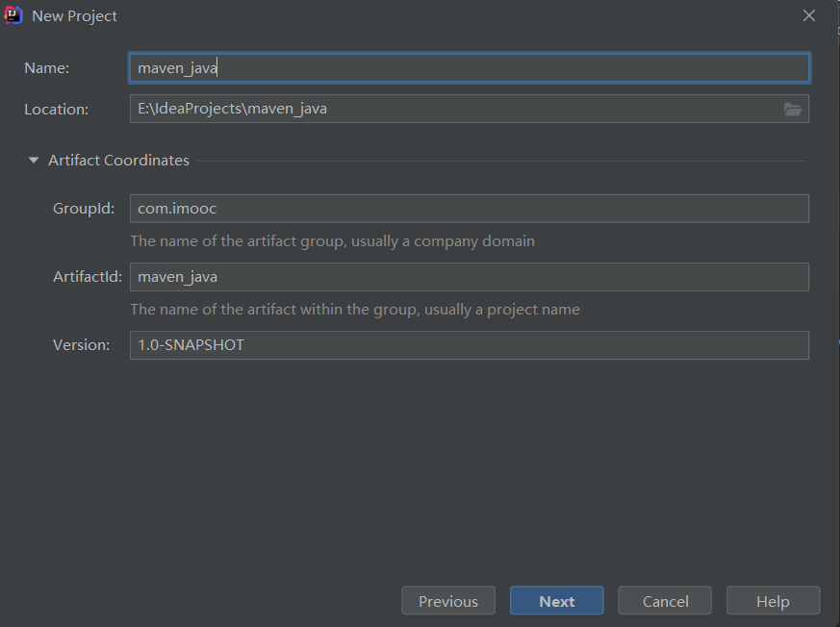Click the Name: label
The image size is (840, 627).
click(46, 68)
